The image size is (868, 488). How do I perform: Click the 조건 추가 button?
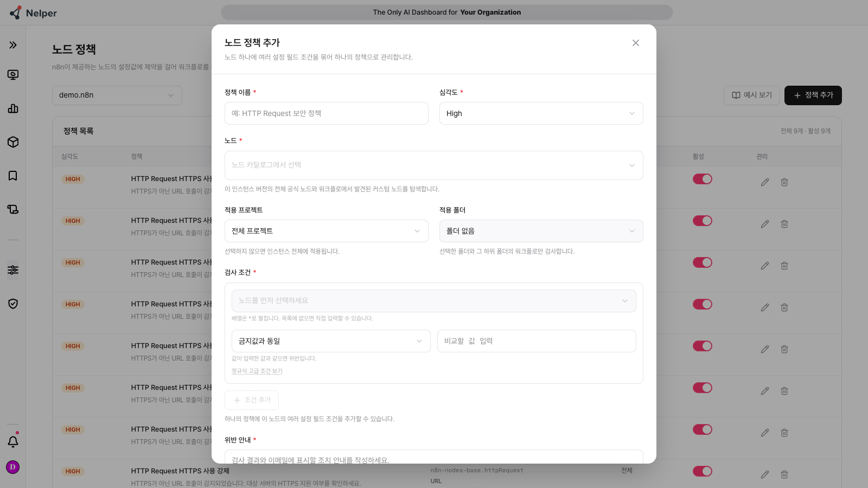point(252,400)
